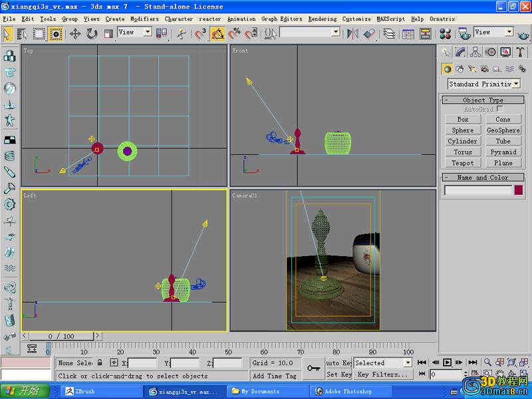
Task: Open the Utilities panel with hammer icon
Action: pyautogui.click(x=520, y=52)
